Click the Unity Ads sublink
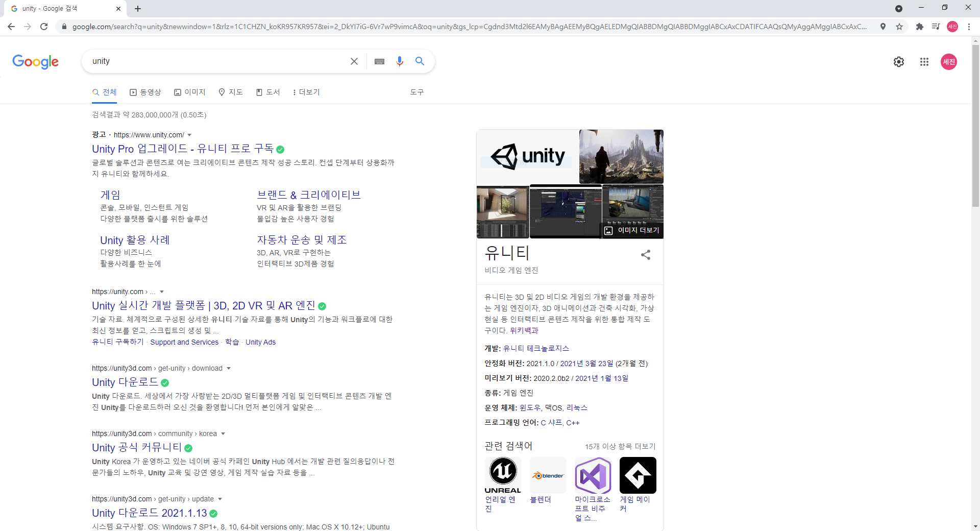This screenshot has width=980, height=531. tap(260, 343)
